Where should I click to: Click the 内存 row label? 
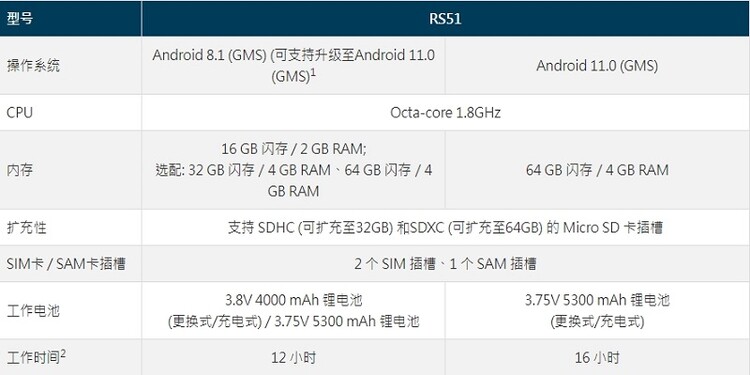pos(20,170)
